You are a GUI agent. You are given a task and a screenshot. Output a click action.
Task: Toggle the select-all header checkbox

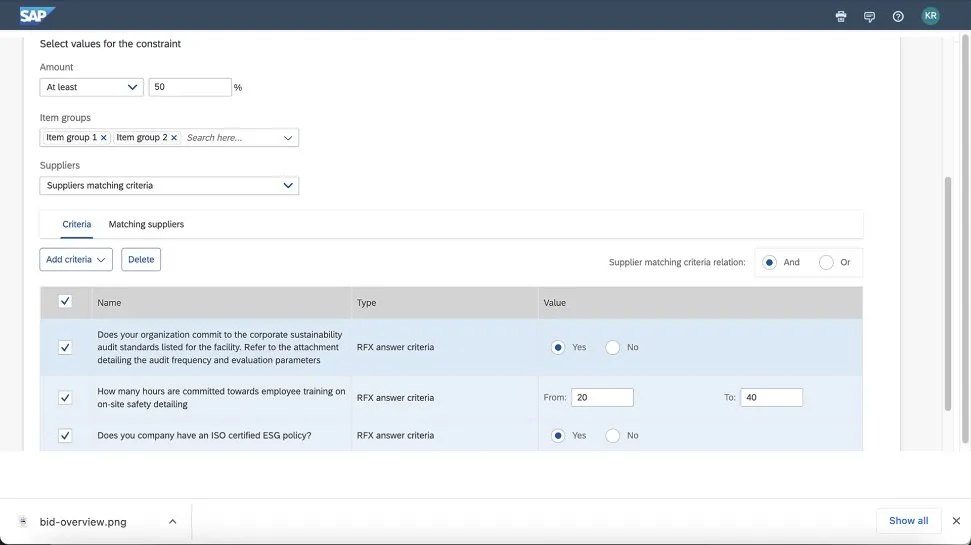tap(65, 301)
